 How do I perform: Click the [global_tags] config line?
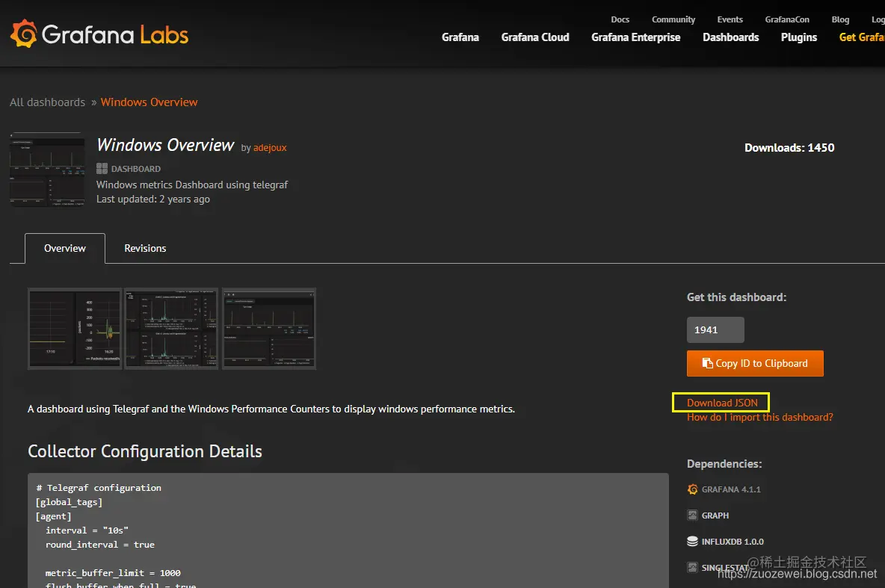[69, 502]
